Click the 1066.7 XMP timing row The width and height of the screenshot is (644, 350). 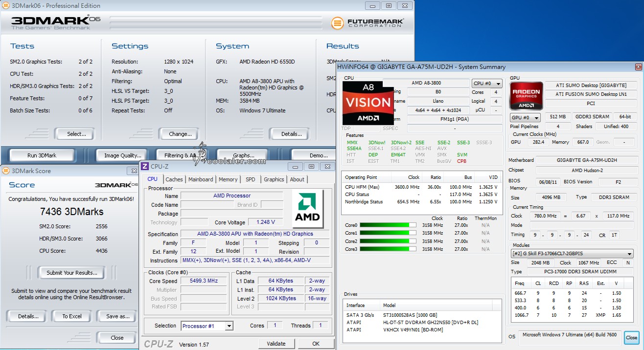click(571, 315)
